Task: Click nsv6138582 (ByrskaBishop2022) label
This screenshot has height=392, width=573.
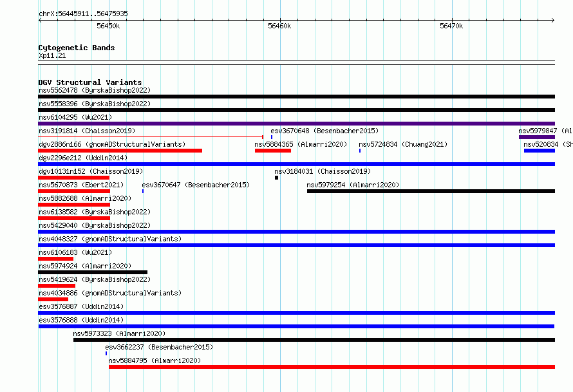Action: 95,212
